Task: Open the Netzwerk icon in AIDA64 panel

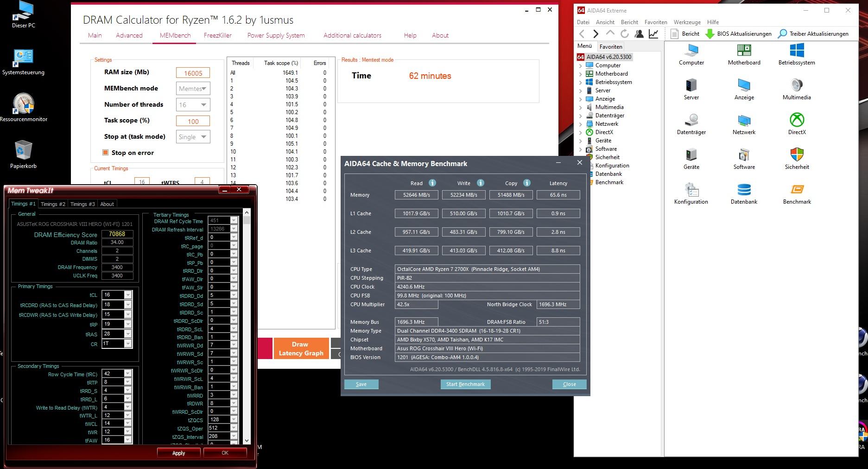Action: point(744,124)
